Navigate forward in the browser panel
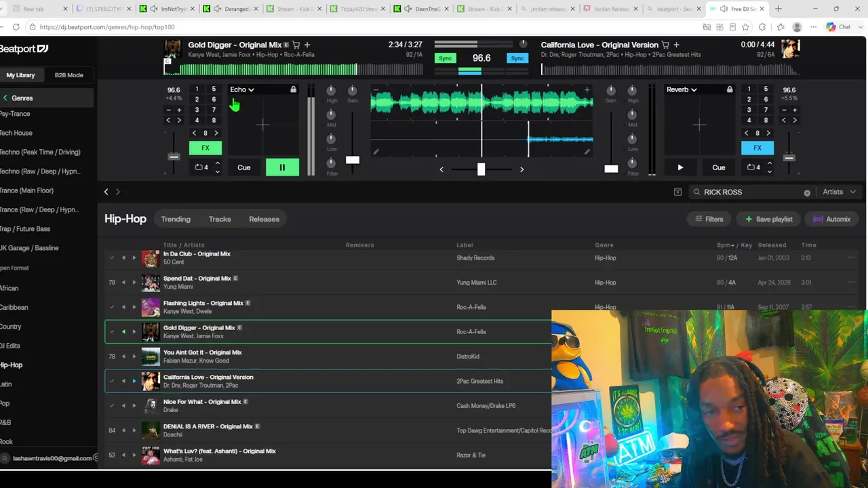The image size is (868, 488). 117,192
